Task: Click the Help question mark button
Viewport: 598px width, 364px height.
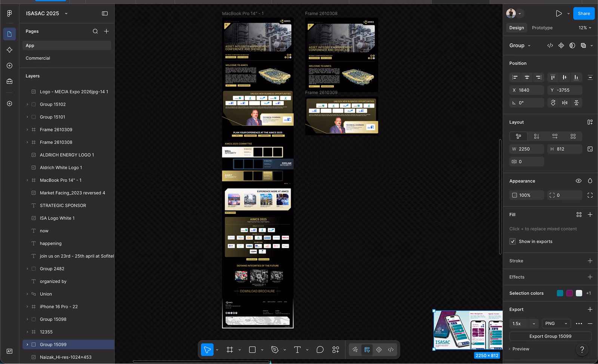Action: (x=582, y=349)
